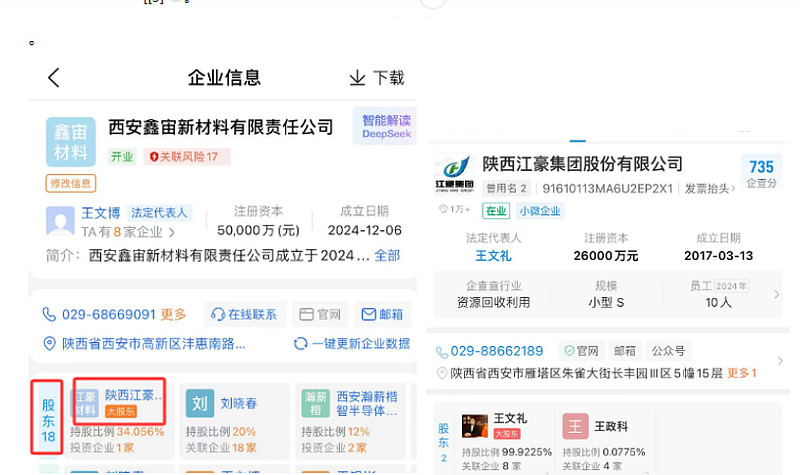Tap the phone icon beside 029-68669091
Viewport: 800px width, 475px height.
[49, 314]
